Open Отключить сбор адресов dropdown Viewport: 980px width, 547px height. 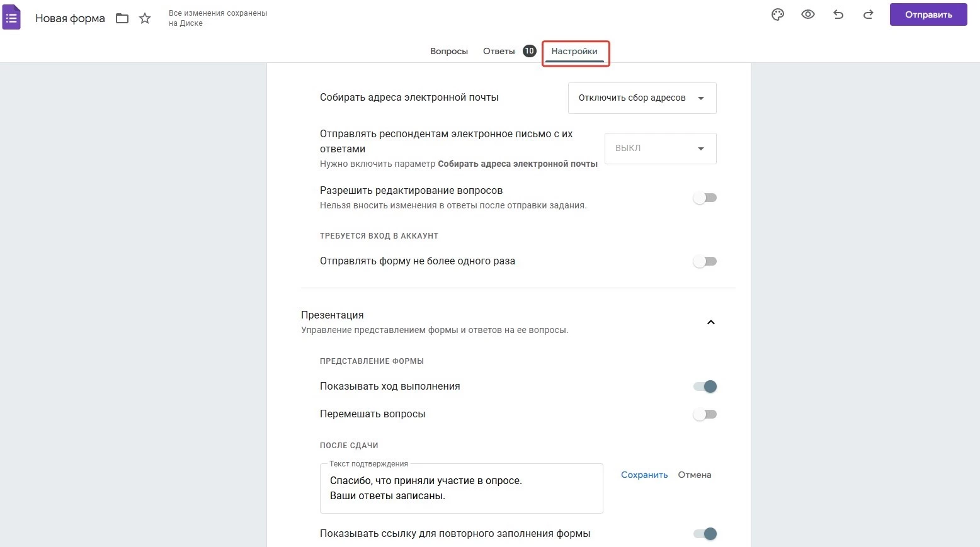(x=642, y=98)
